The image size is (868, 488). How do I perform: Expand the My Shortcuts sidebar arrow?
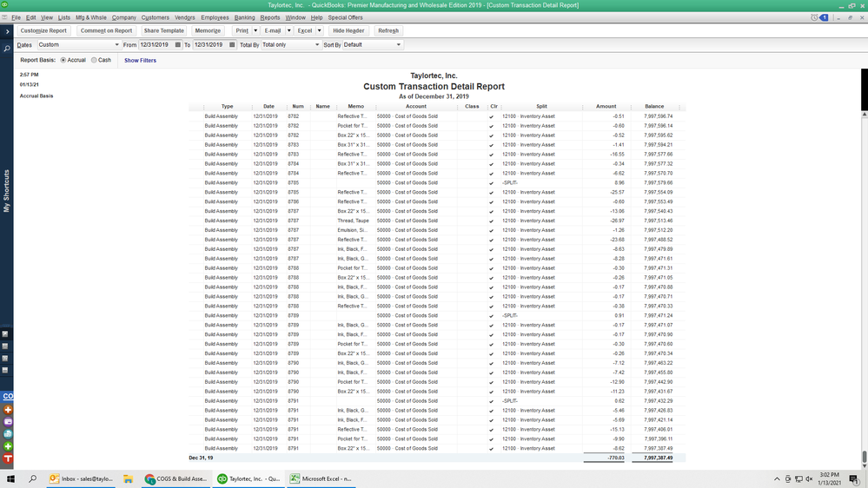[x=7, y=32]
